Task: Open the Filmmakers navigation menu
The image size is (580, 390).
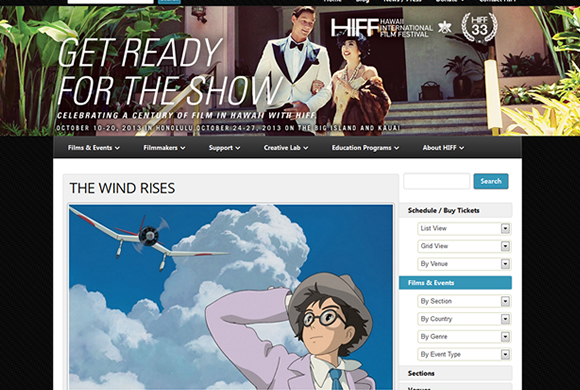Action: click(x=164, y=148)
